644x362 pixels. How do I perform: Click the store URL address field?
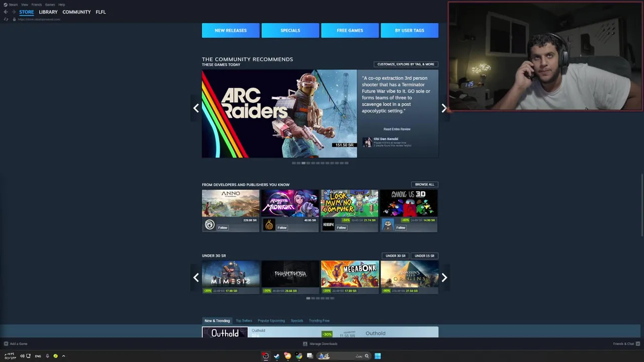(x=39, y=19)
